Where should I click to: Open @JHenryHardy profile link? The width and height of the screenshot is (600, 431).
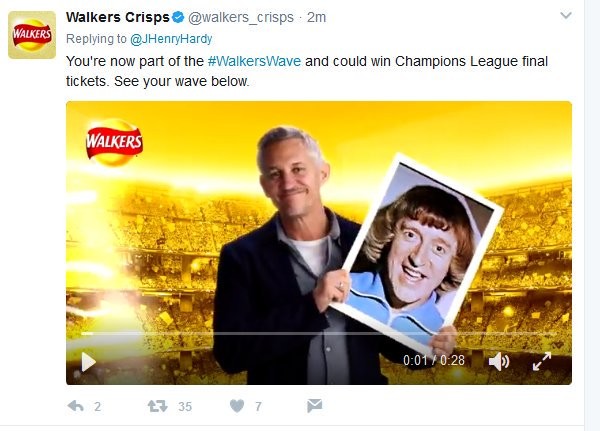point(171,39)
